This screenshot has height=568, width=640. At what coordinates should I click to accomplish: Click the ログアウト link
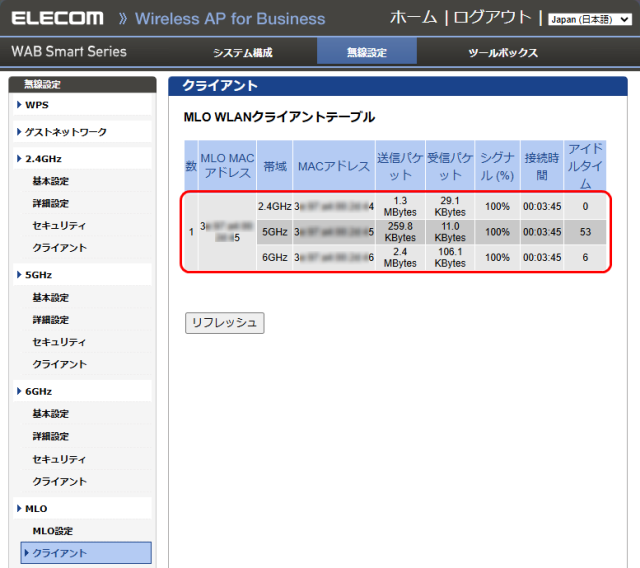coord(493,18)
